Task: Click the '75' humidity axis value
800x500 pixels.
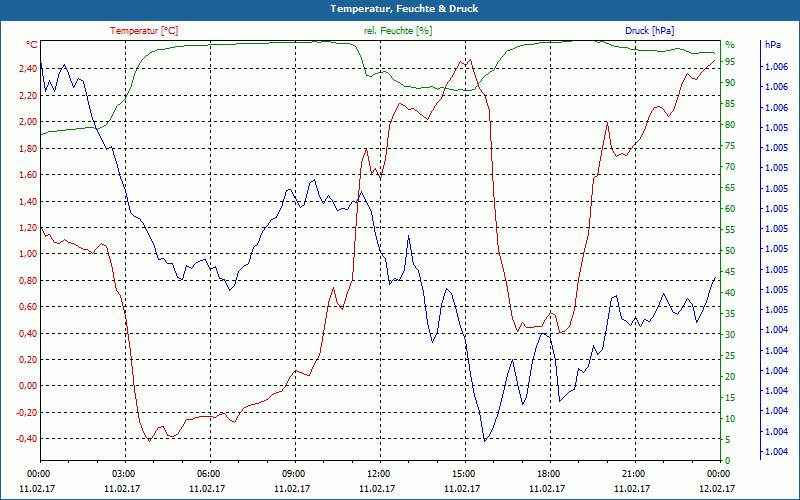Action: pyautogui.click(x=730, y=146)
